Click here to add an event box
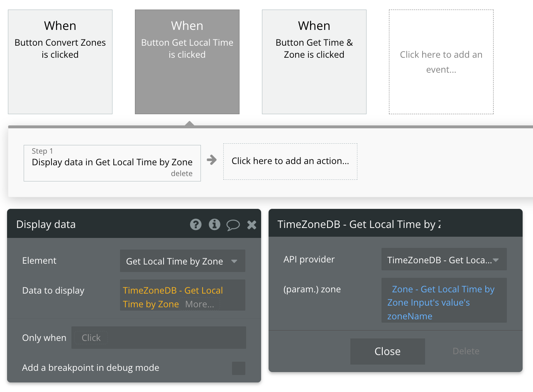This screenshot has width=533, height=392. coord(441,62)
